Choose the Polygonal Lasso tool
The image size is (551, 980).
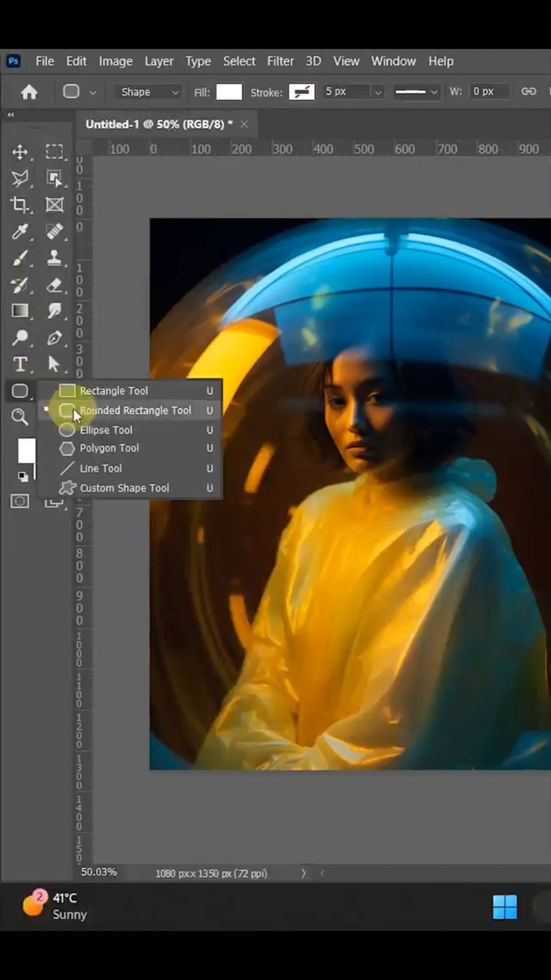coord(20,178)
